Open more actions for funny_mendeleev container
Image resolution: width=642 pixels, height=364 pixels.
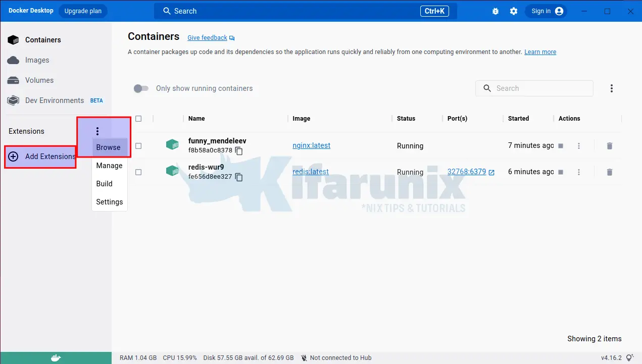click(579, 146)
